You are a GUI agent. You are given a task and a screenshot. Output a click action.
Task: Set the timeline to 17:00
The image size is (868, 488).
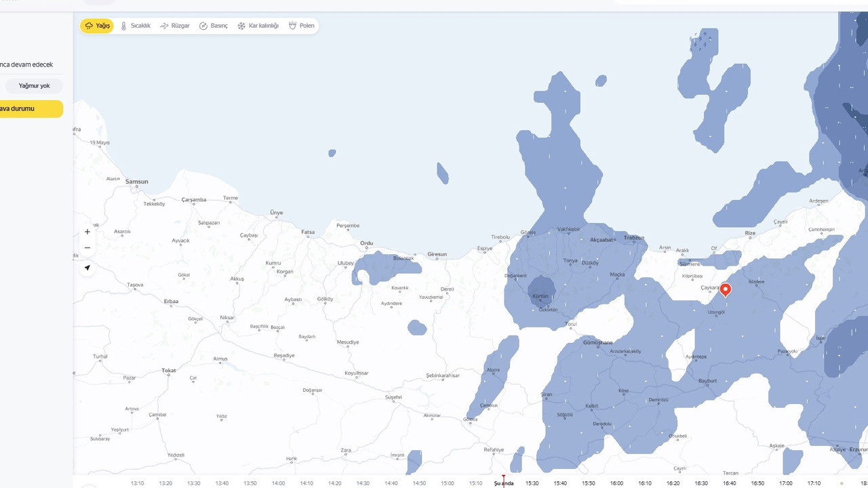click(785, 483)
